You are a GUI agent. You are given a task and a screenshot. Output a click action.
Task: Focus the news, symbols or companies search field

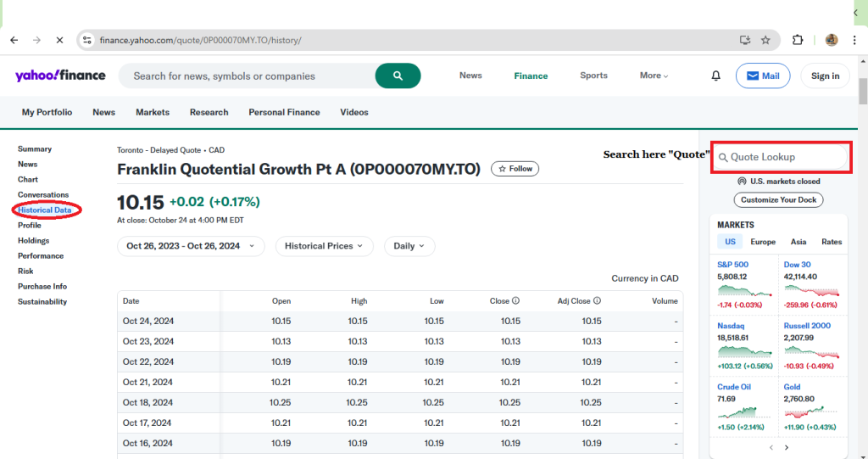pyautogui.click(x=248, y=76)
